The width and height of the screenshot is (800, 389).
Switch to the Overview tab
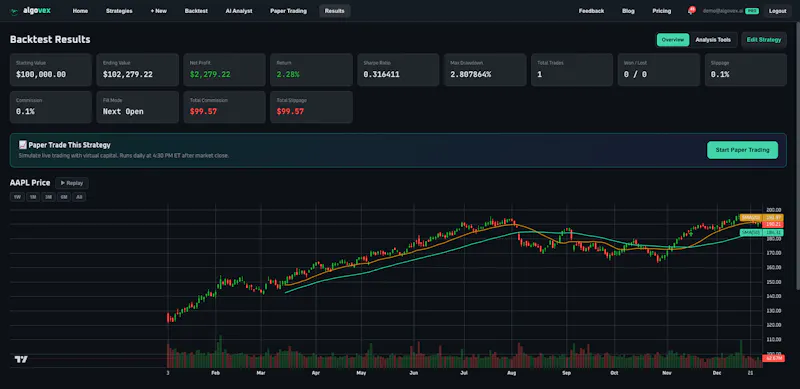pyautogui.click(x=673, y=40)
